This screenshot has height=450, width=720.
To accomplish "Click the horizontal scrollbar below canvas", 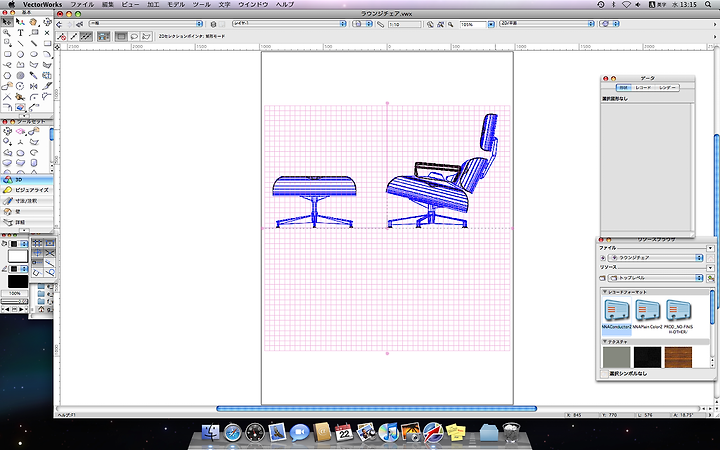I will [376, 408].
